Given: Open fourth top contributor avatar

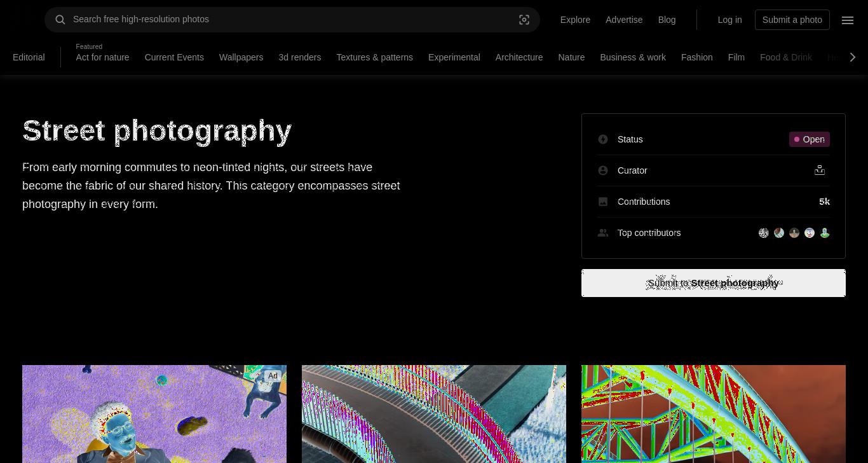Looking at the screenshot, I should point(810,233).
